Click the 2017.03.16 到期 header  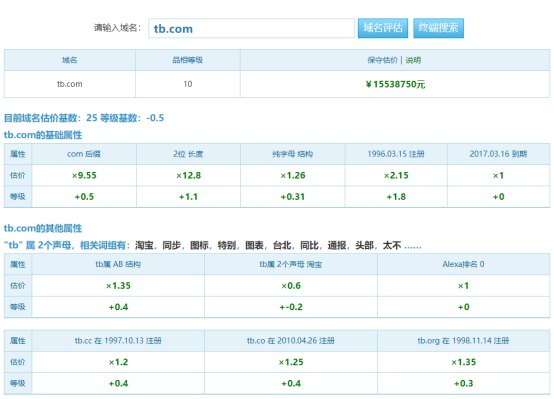[498, 154]
